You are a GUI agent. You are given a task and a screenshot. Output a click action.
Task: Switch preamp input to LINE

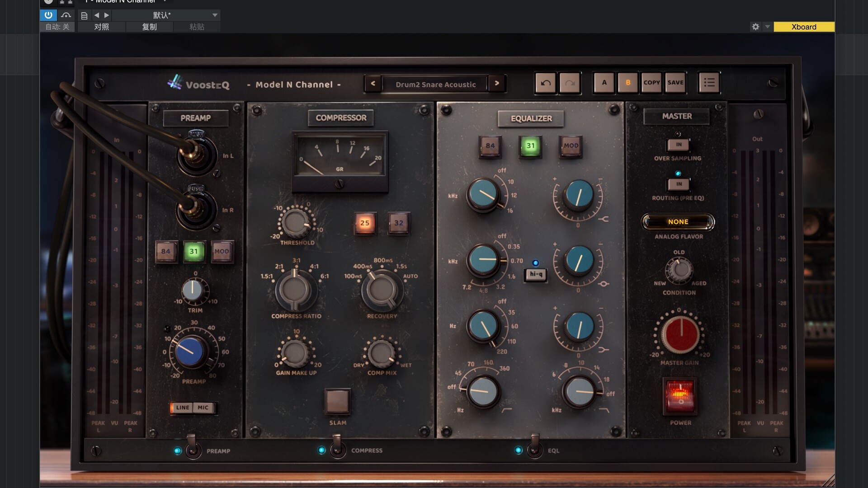coord(182,408)
